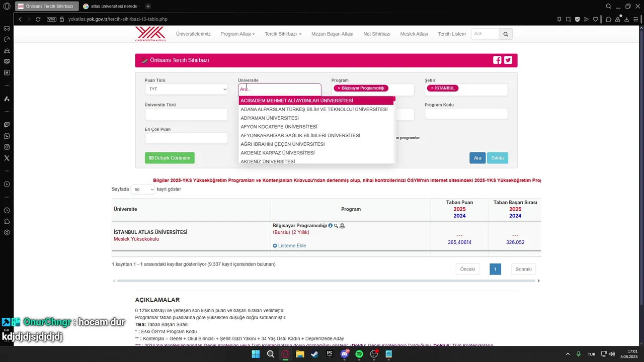
Task: Select page 1 in pagination
Action: pyautogui.click(x=495, y=269)
